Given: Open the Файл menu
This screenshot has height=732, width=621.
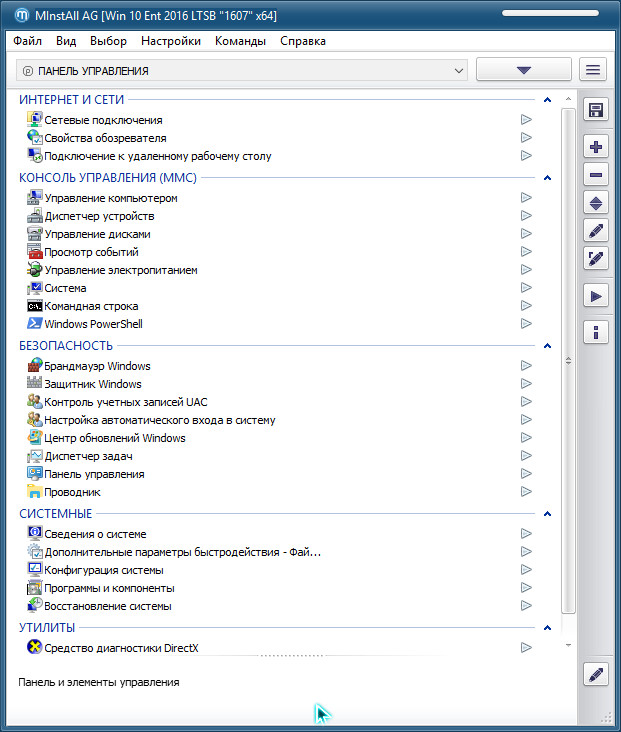Looking at the screenshot, I should coord(28,41).
